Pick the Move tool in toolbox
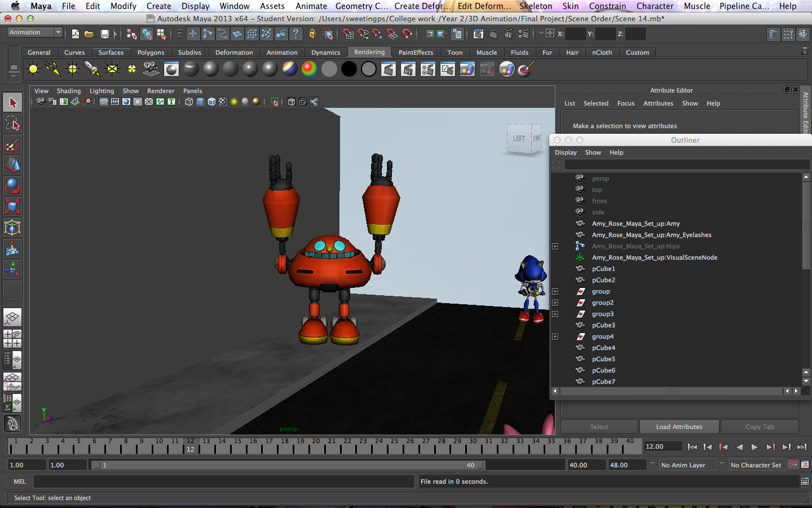 [x=12, y=165]
